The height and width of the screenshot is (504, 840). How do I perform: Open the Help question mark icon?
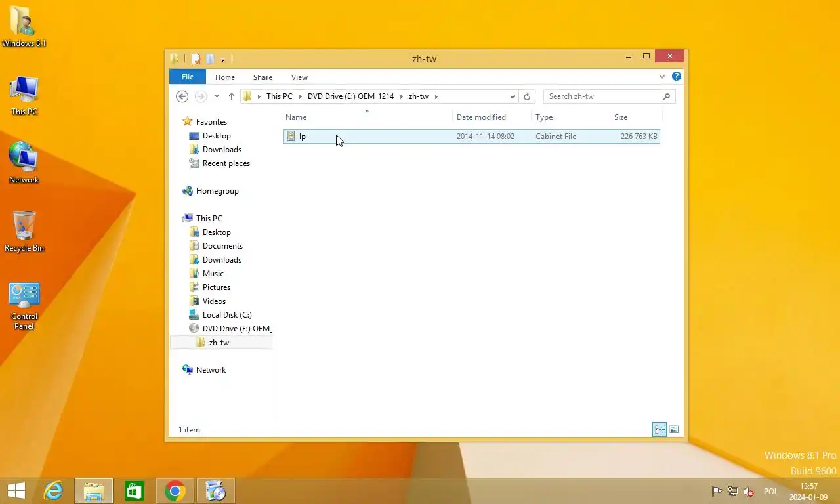pos(677,77)
